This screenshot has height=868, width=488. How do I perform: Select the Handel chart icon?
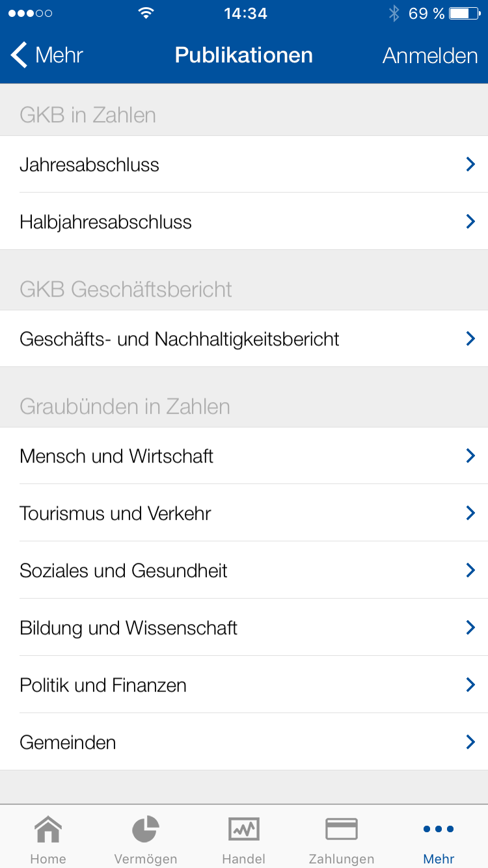(244, 830)
